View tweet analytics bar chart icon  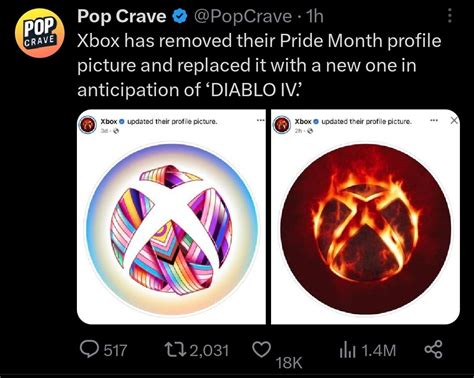click(x=348, y=350)
